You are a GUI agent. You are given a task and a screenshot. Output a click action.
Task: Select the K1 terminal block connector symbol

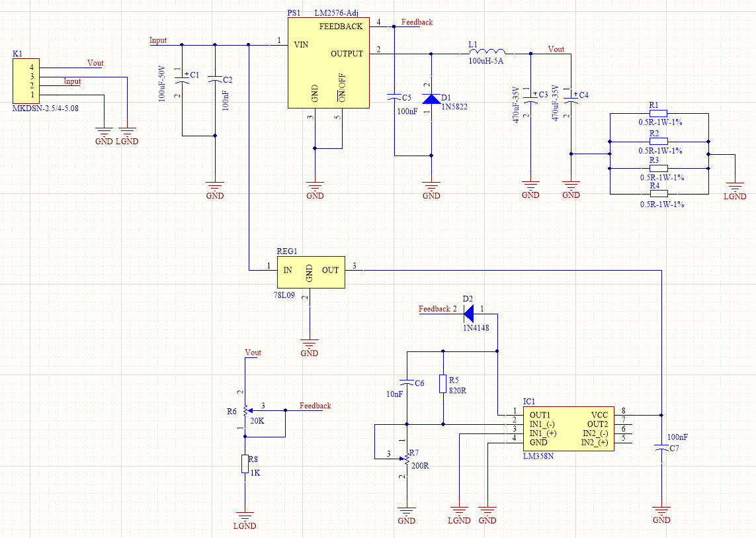[x=26, y=81]
